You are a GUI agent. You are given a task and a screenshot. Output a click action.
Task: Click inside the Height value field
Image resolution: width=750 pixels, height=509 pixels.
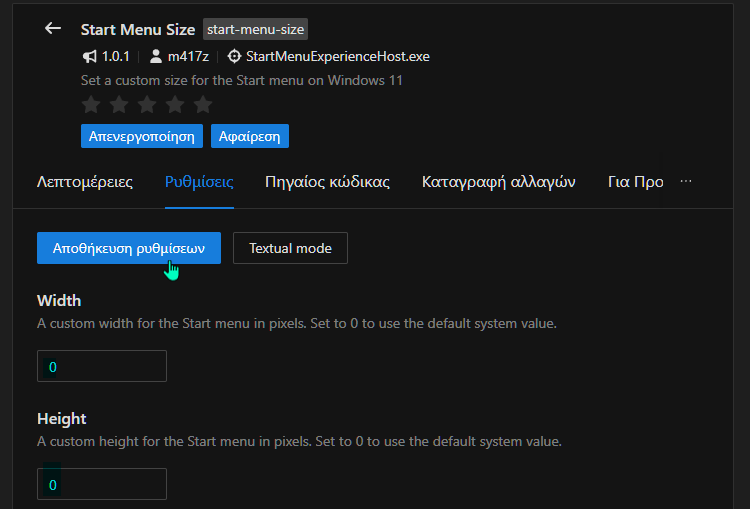pyautogui.click(x=102, y=484)
